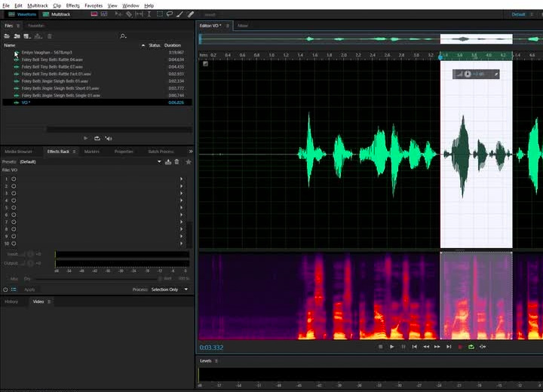Switch to the Markers tab

(91, 152)
